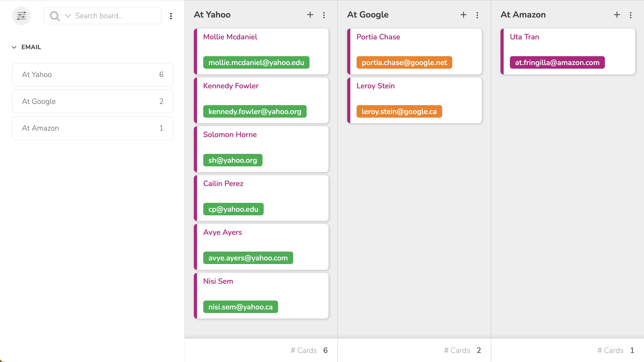Select the At Amazon filter row
The height and width of the screenshot is (362, 644).
(x=93, y=128)
